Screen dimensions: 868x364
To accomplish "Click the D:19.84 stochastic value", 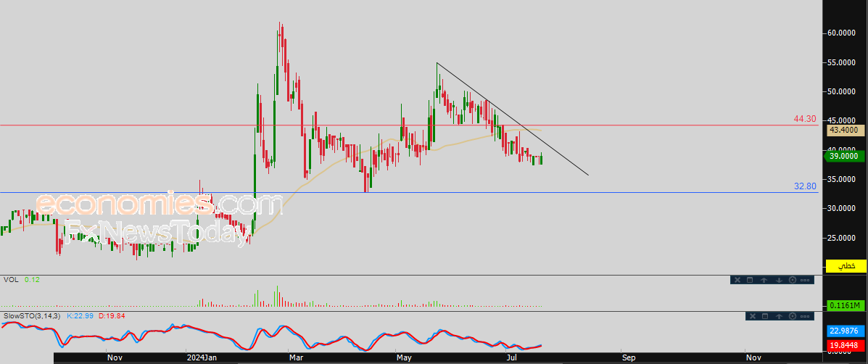I will pyautogui.click(x=112, y=316).
